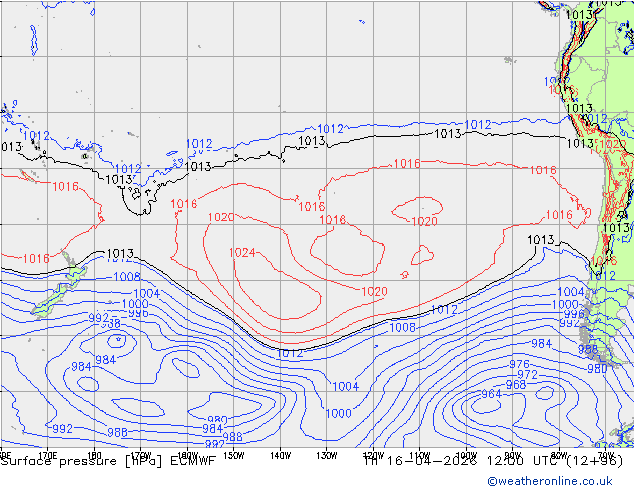Click the 'Surface pressure [hPa] ECMWF' caption
Viewport: 634px width, 490px height.
[x=108, y=461]
